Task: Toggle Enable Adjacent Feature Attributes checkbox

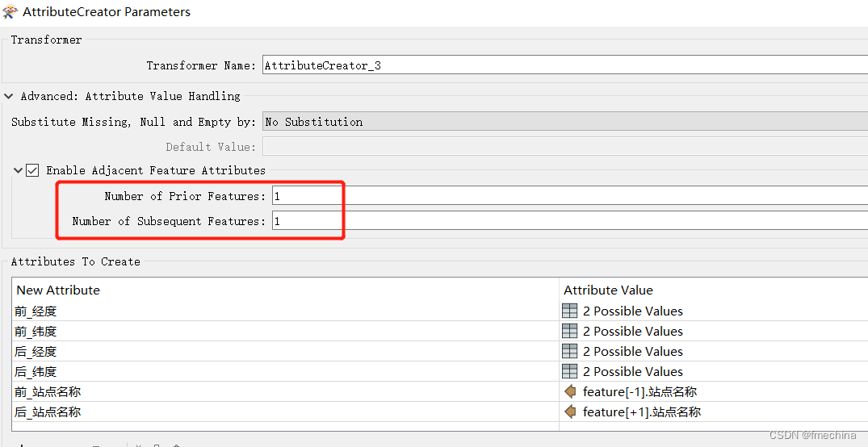Action: click(32, 170)
